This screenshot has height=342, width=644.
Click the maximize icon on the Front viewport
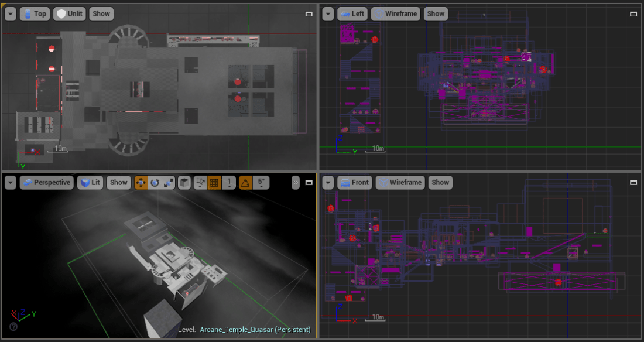point(634,182)
